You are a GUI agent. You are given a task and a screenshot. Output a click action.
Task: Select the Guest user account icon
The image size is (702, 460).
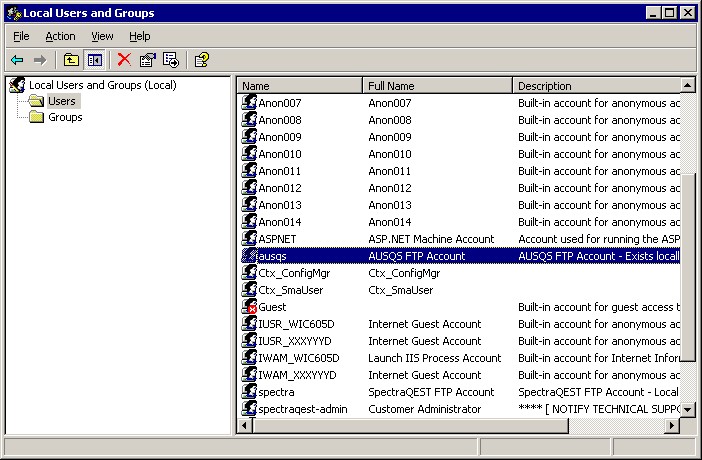[x=250, y=307]
